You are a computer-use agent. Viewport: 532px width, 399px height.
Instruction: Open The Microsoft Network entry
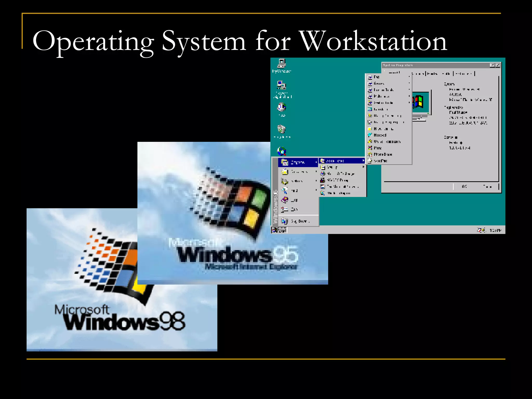coord(342,187)
